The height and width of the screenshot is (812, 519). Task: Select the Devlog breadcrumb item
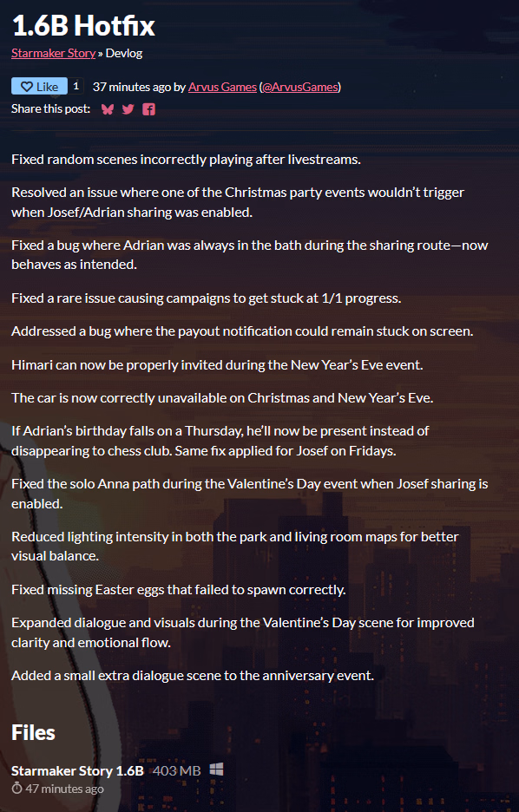tap(124, 53)
